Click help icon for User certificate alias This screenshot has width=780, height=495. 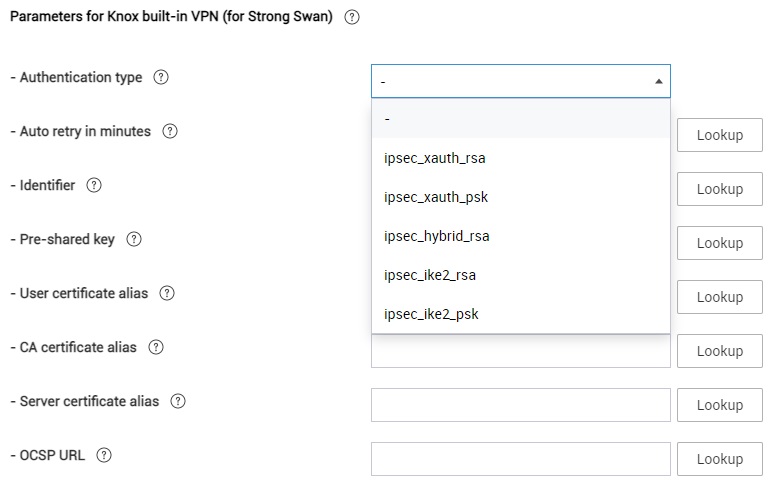(x=167, y=294)
